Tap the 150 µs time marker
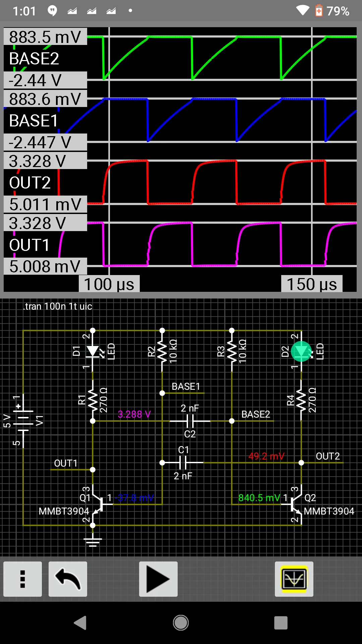Viewport: 362px width, 644px height. pyautogui.click(x=312, y=284)
